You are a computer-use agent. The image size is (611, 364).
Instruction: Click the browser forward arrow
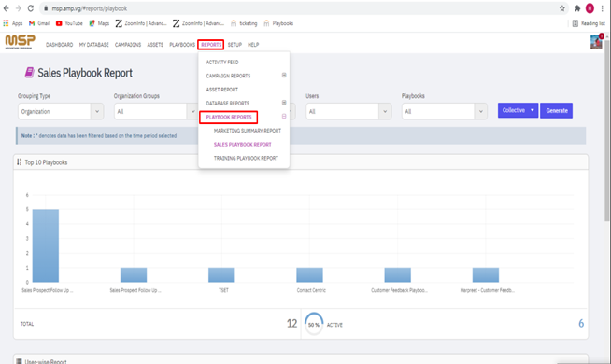[x=19, y=8]
